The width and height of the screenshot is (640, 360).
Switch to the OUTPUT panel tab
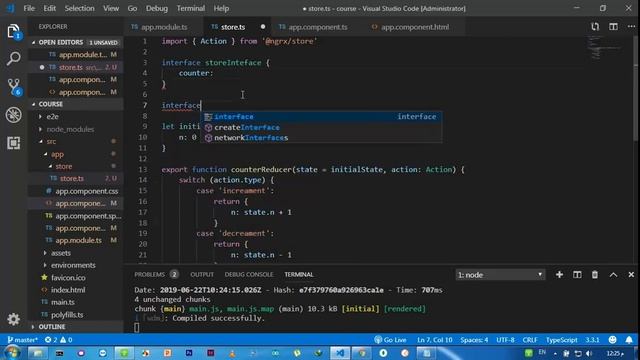pos(202,274)
